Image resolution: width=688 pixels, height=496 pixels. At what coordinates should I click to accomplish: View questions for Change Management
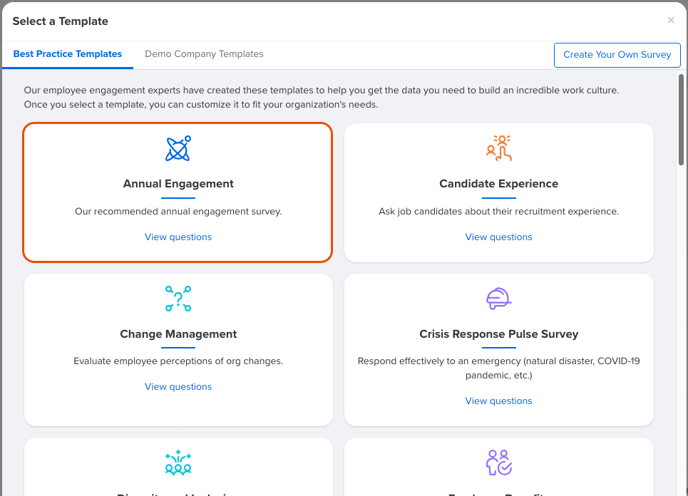(x=178, y=387)
